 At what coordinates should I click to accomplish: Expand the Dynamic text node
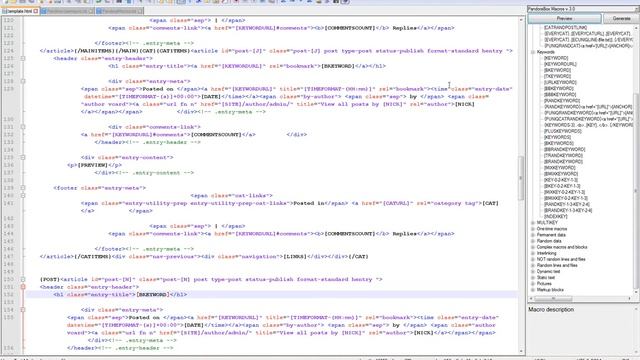pos(533,271)
